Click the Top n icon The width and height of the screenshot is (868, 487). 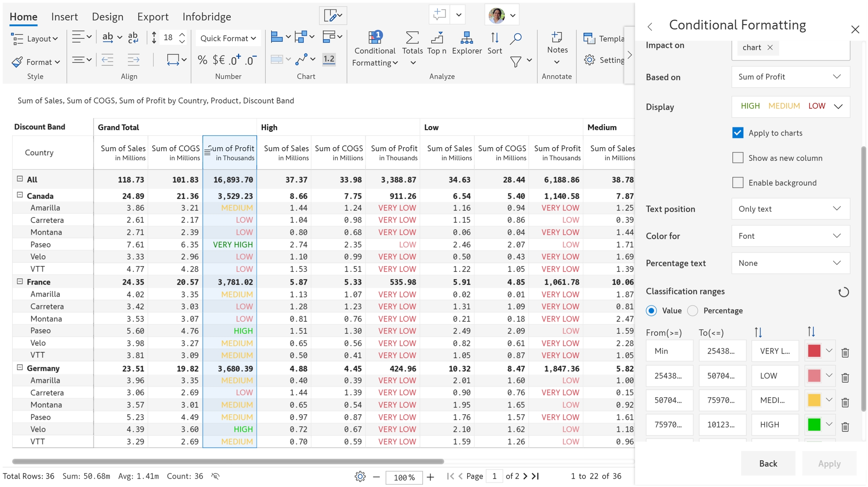tap(437, 38)
